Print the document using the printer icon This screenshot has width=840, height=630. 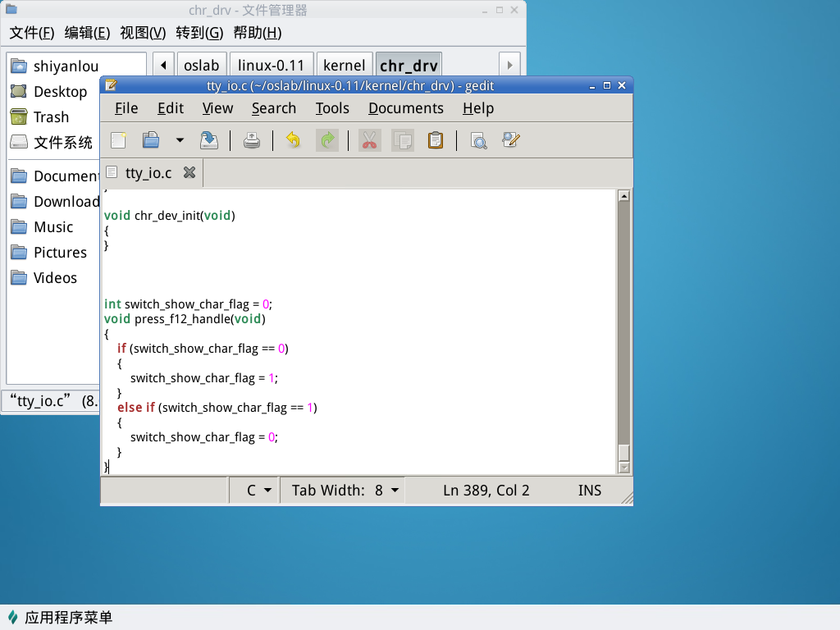click(x=252, y=140)
